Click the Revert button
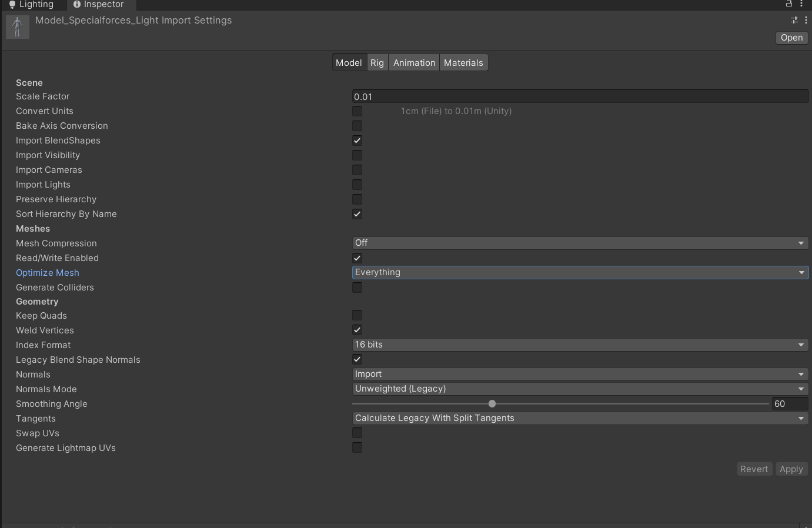The image size is (812, 528). pyautogui.click(x=754, y=469)
